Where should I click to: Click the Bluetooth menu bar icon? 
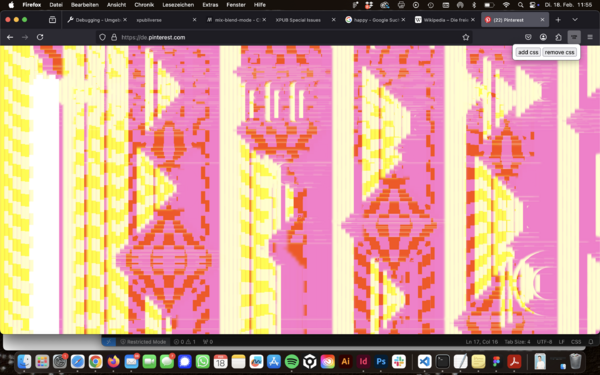[474, 5]
